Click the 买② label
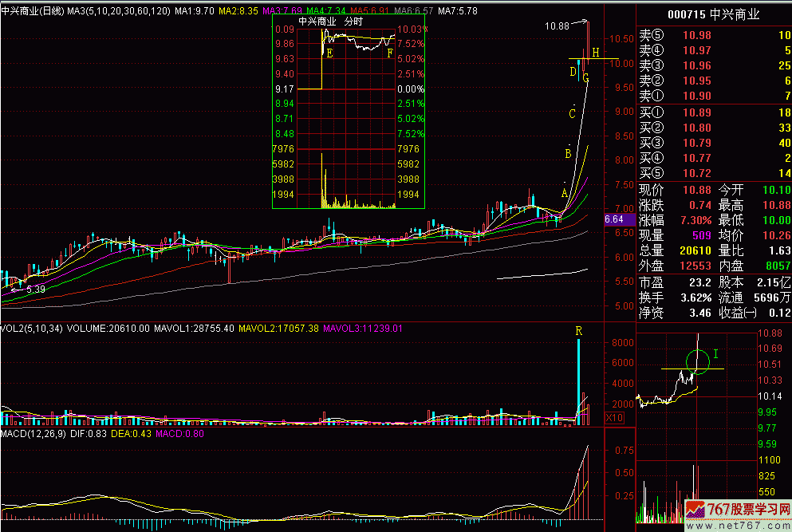The image size is (792, 532). [652, 128]
